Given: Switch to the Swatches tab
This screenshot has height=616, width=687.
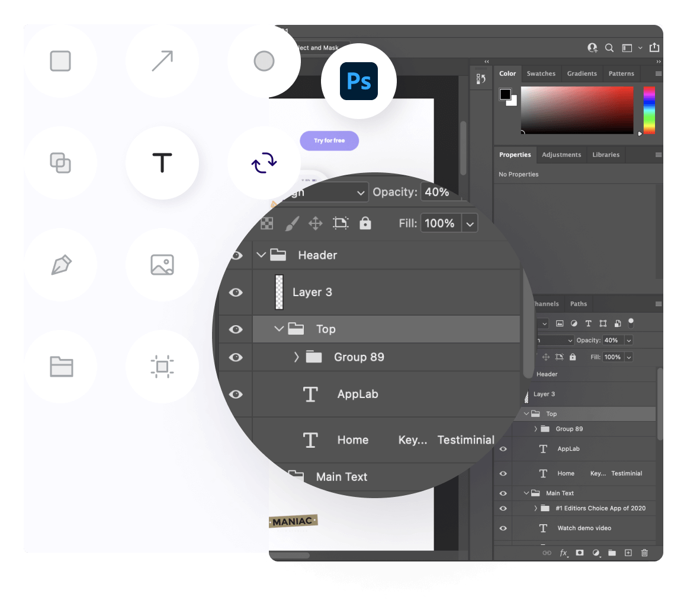Looking at the screenshot, I should pos(541,74).
